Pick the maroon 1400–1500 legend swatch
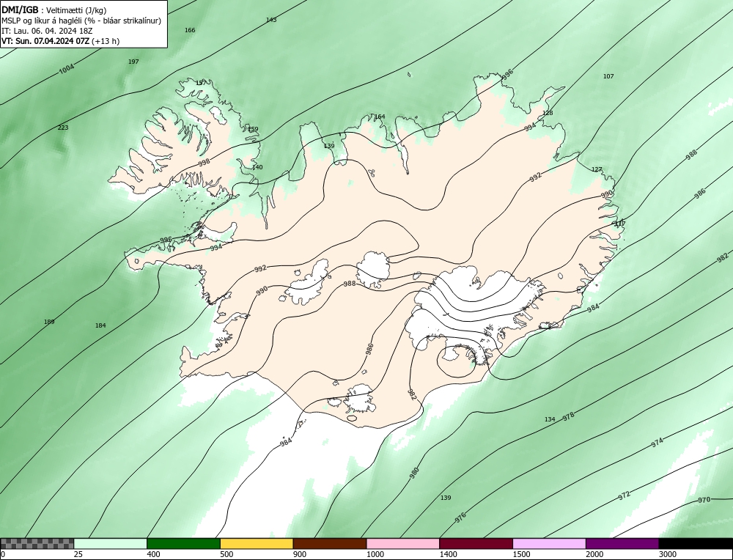Viewport: 733px width, 560px height. tap(476, 544)
